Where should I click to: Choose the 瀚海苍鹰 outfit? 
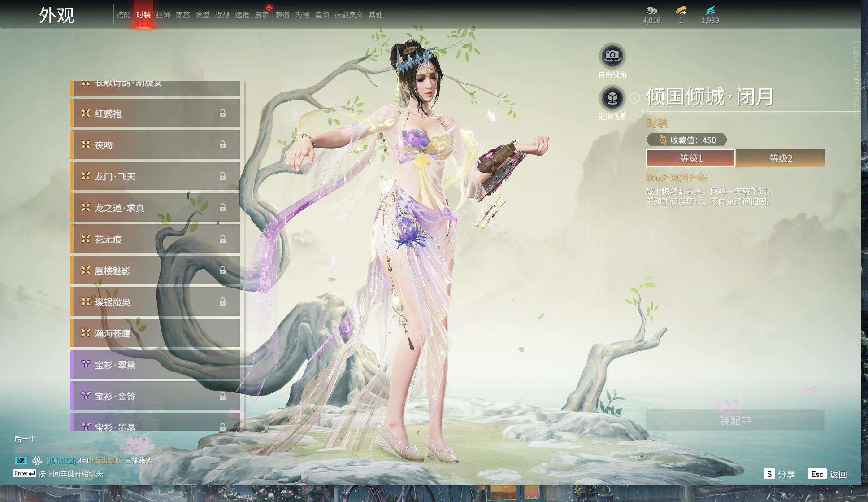tap(155, 333)
